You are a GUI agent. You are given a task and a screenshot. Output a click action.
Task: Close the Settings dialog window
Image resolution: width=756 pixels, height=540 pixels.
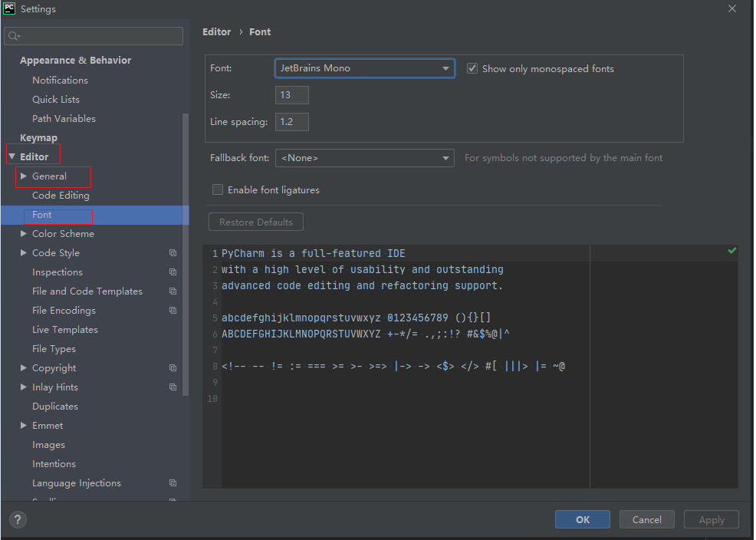tap(732, 8)
